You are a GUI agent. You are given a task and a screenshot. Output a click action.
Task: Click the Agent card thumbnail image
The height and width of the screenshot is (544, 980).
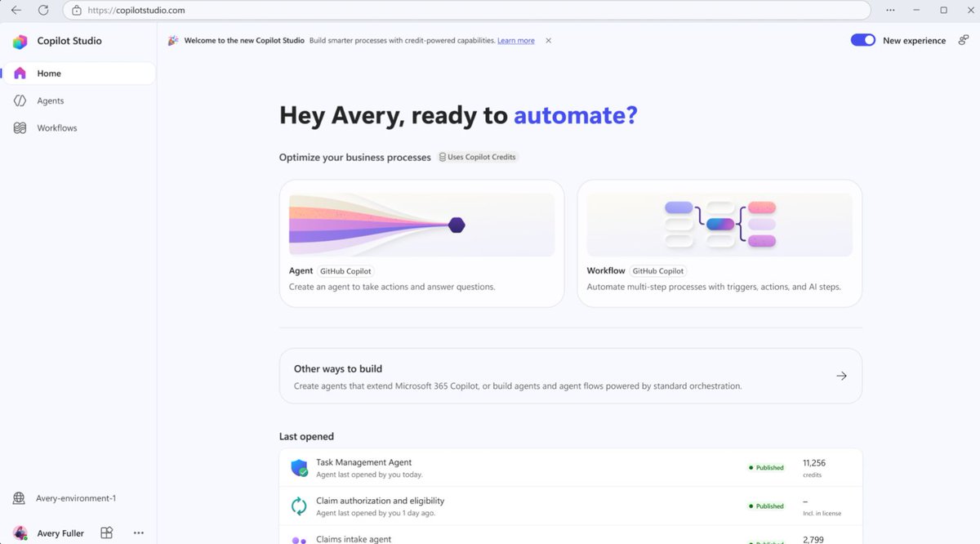[421, 225]
